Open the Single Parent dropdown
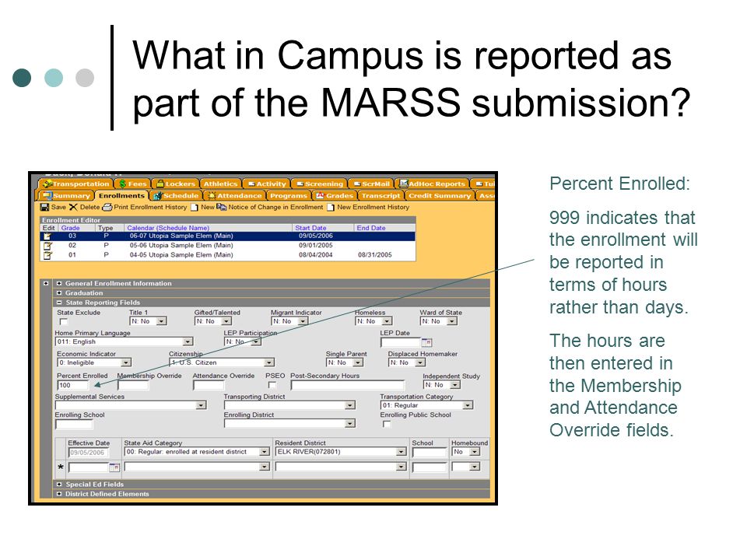The image size is (747, 560). pyautogui.click(x=358, y=363)
